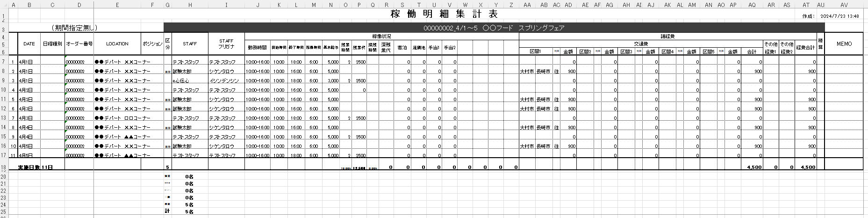Screen dimensions: 868x218
Task: Click the 区間3 header cell
Action: 626,51
